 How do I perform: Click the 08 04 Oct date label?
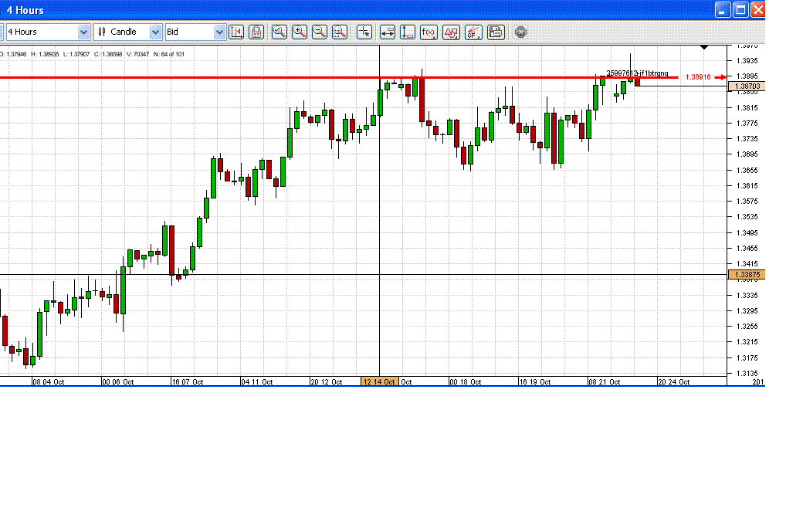(x=49, y=382)
